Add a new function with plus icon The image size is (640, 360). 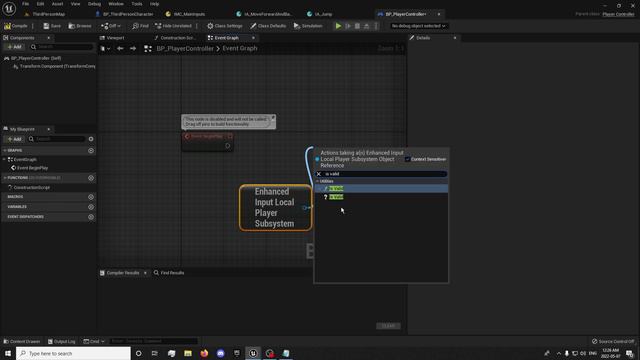(x=91, y=178)
